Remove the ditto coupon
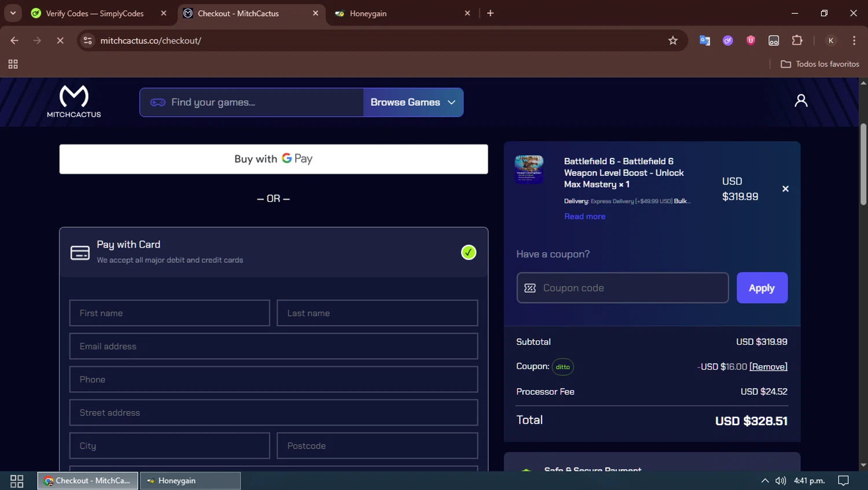 [768, 367]
